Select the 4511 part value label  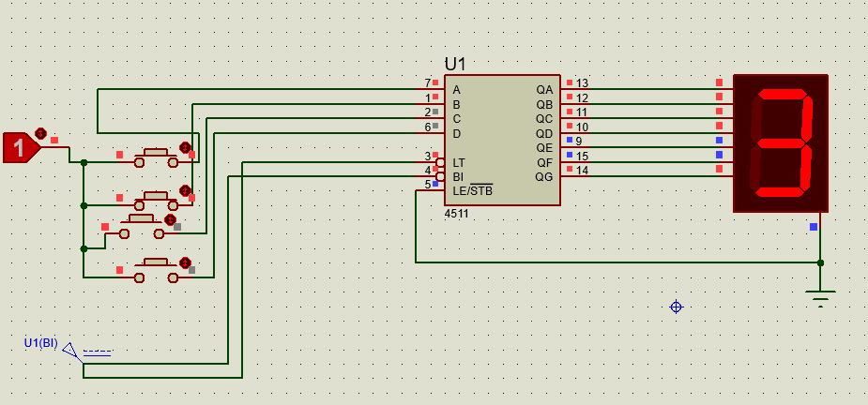[x=456, y=213]
